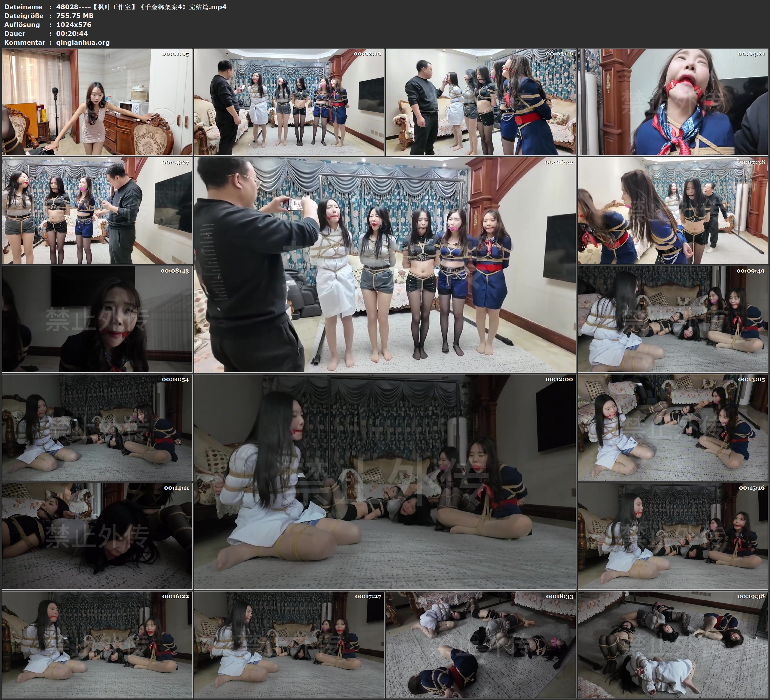Image resolution: width=770 pixels, height=700 pixels.
Task: Open the last frame at 00:19:38
Action: 673,644
